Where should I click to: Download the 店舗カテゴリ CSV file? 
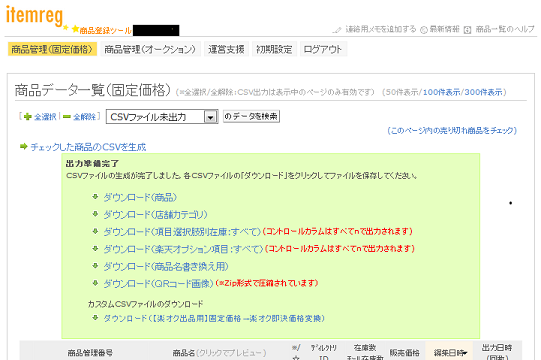point(156,215)
